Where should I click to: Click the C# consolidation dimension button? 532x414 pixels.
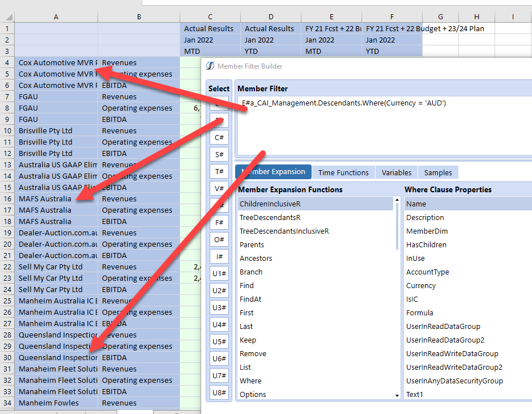219,137
